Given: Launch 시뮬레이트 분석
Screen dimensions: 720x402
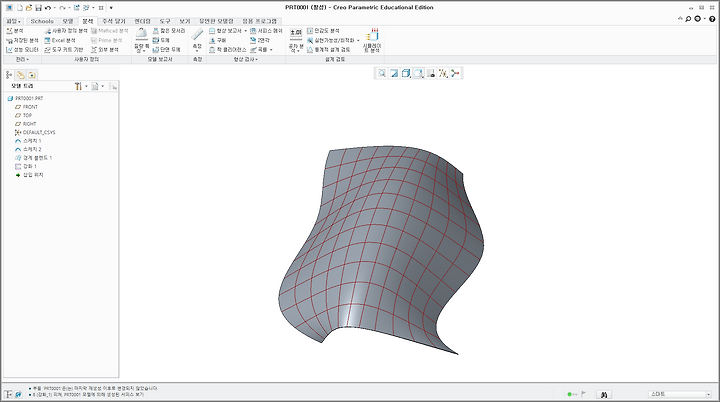Looking at the screenshot, I should (x=372, y=40).
